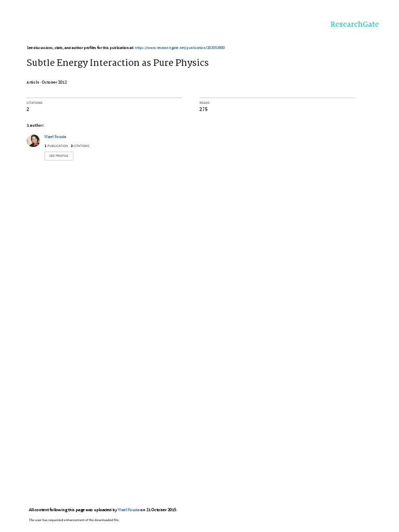Click the citation count 2 under the CITATIONS heading
399x532 pixels.
click(x=28, y=109)
